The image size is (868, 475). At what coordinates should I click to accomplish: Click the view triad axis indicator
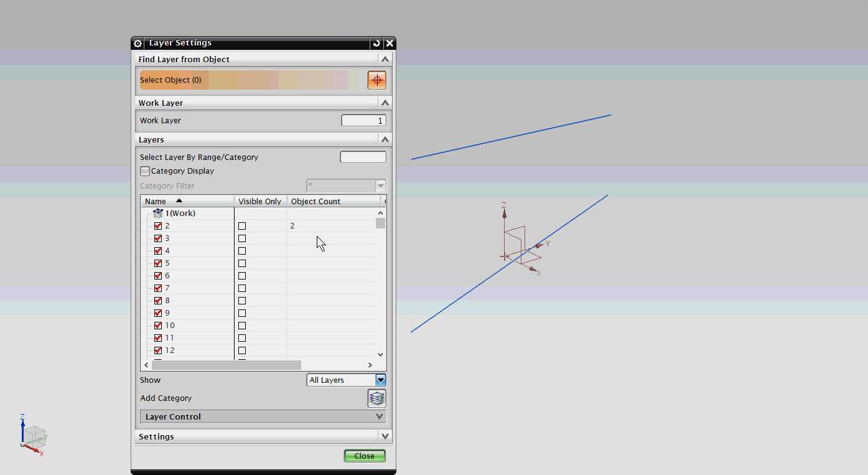(x=32, y=435)
